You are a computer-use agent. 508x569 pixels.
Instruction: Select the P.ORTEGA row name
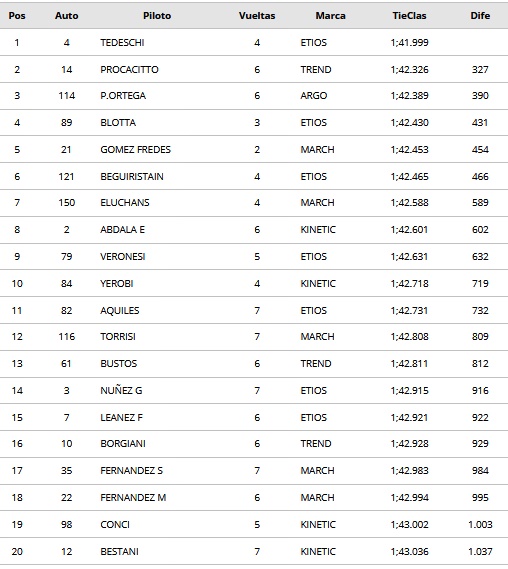pos(123,96)
